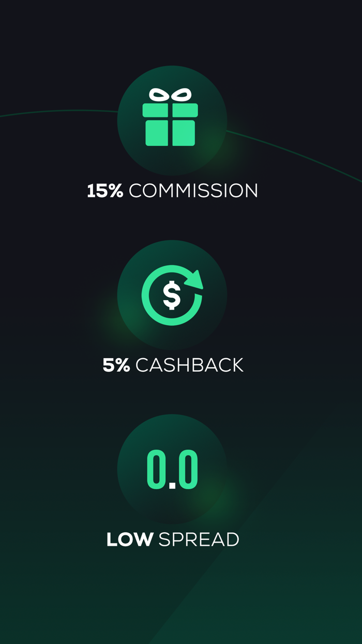Click the first zero in 0.0
The width and height of the screenshot is (362, 644).
pos(157,470)
